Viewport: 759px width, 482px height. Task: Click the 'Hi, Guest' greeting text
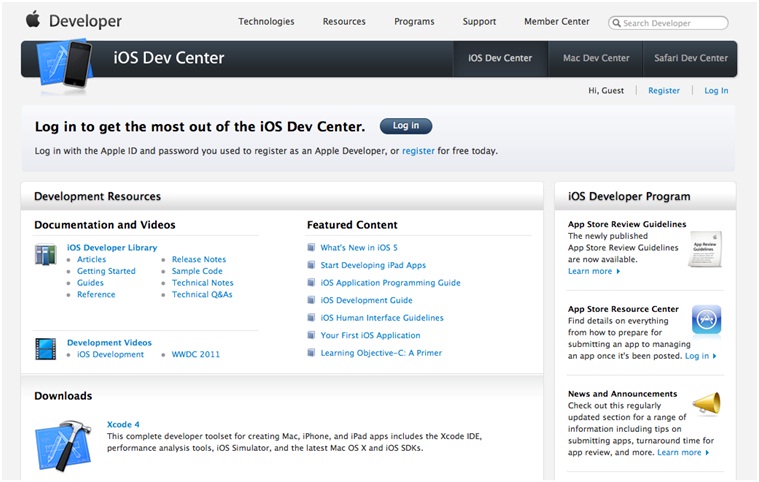(x=606, y=90)
